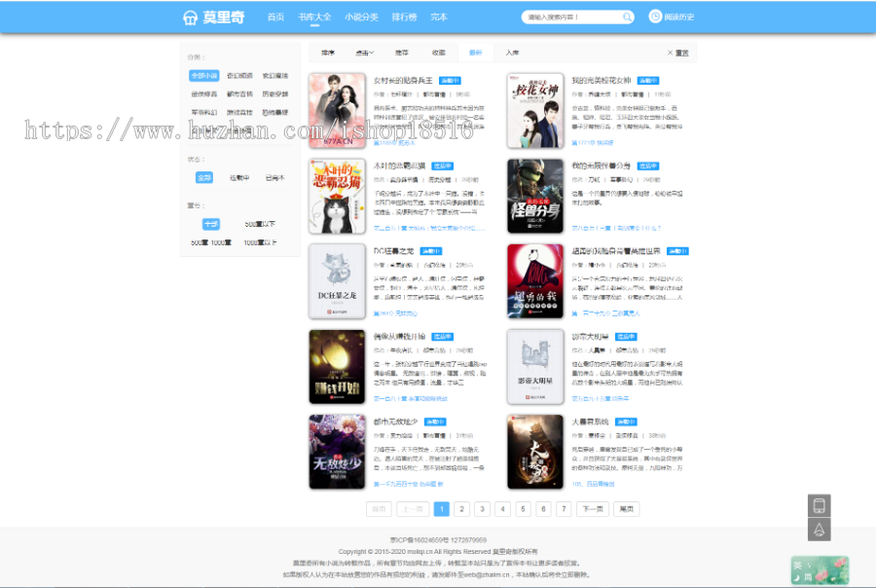
Task: Open 书库大全 in the top navigation
Action: tap(314, 17)
